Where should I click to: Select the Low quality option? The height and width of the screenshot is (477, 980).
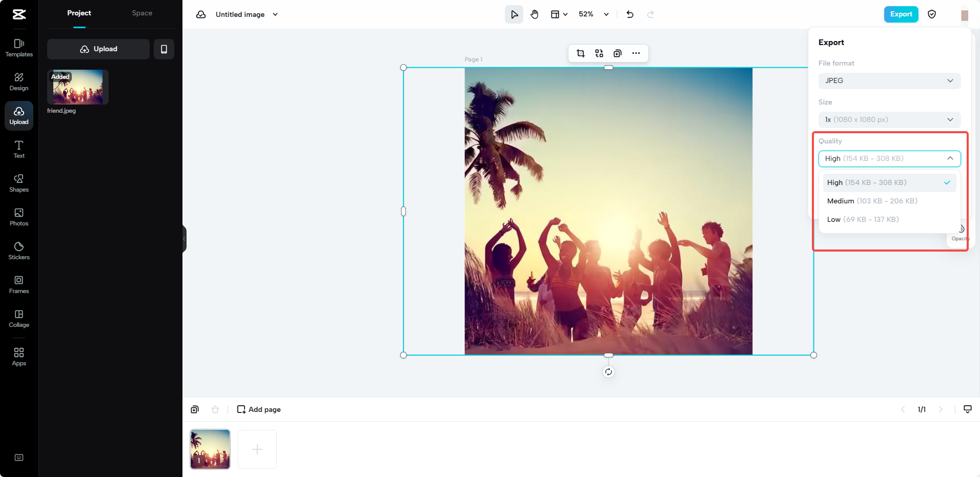863,219
